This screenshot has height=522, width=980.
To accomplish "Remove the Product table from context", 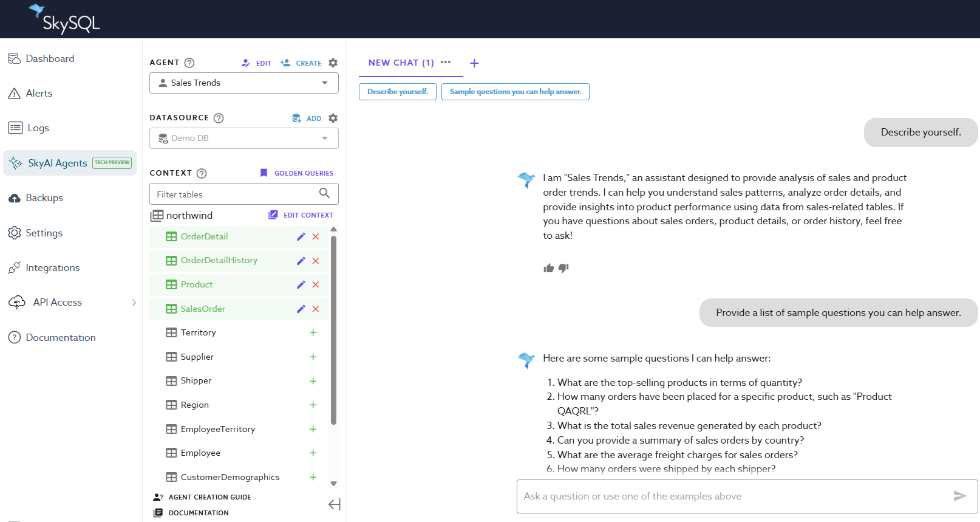I will click(x=316, y=284).
